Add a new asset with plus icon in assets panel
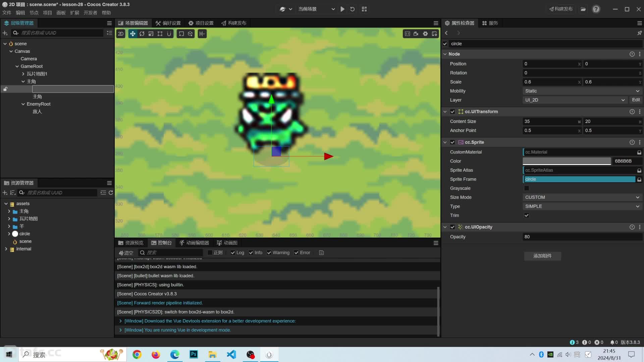The image size is (644, 362). [5, 193]
